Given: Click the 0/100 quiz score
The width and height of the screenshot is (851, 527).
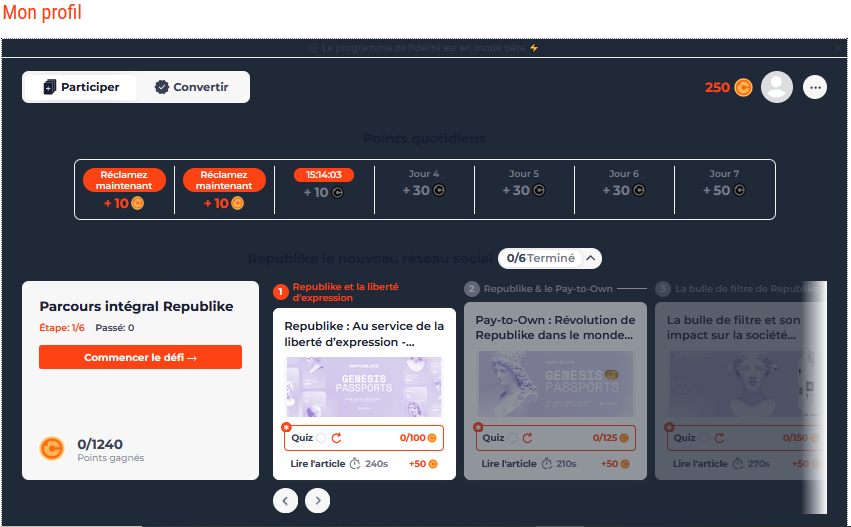Looking at the screenshot, I should (412, 438).
